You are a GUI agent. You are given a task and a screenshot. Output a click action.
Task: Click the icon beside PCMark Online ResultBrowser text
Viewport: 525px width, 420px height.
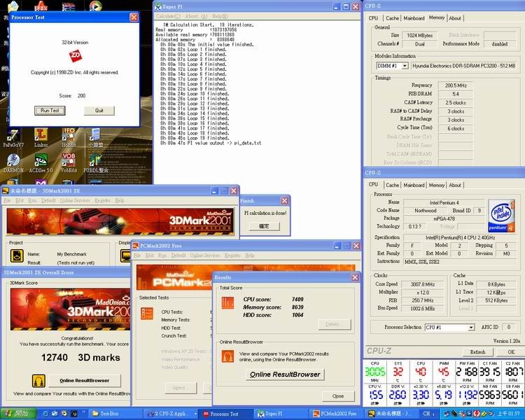click(x=227, y=356)
